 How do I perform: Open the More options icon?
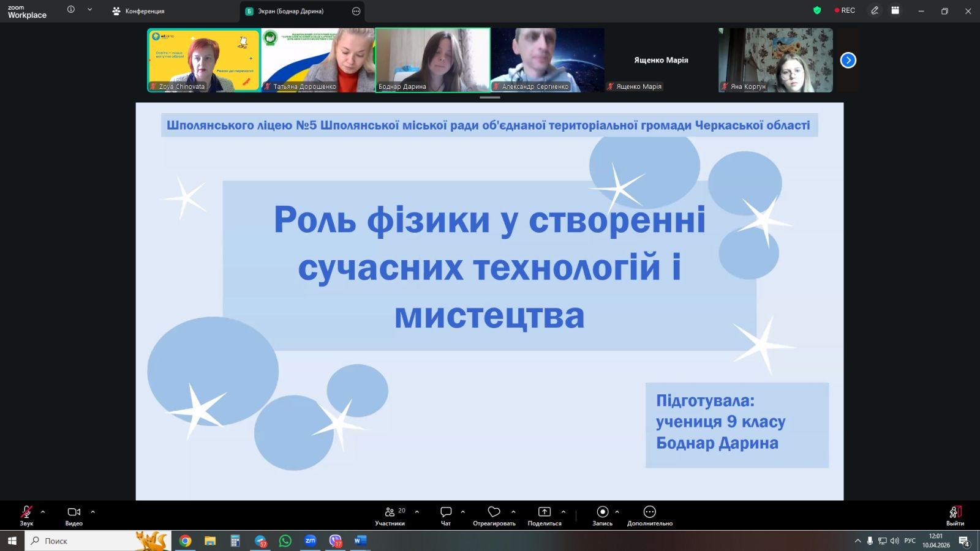tap(649, 512)
